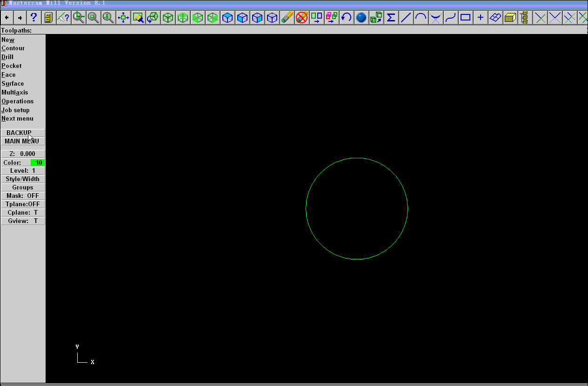Screen dimensions: 588x386
Task: Select the yellow Solids block icon
Action: [x=510, y=18]
